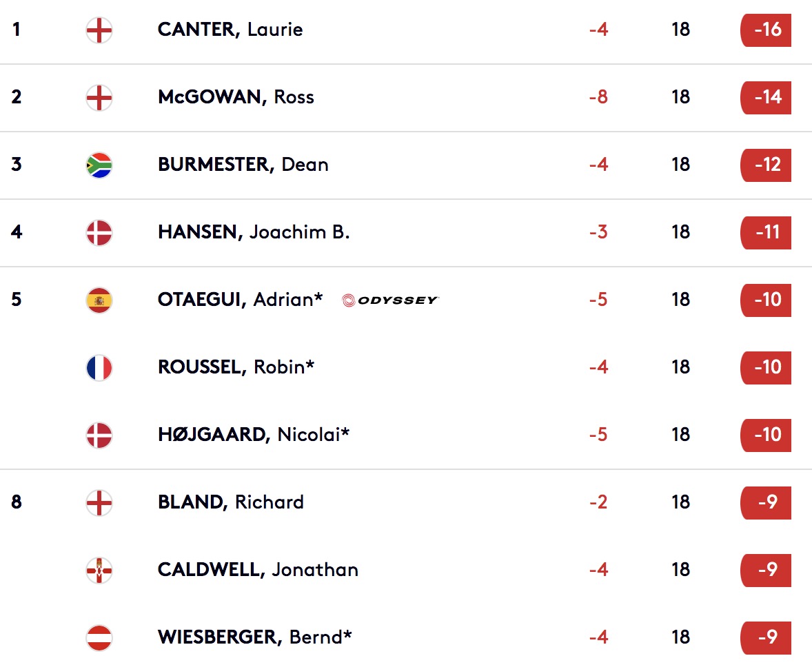Click the Denmark flag next to Hansen

point(99,232)
